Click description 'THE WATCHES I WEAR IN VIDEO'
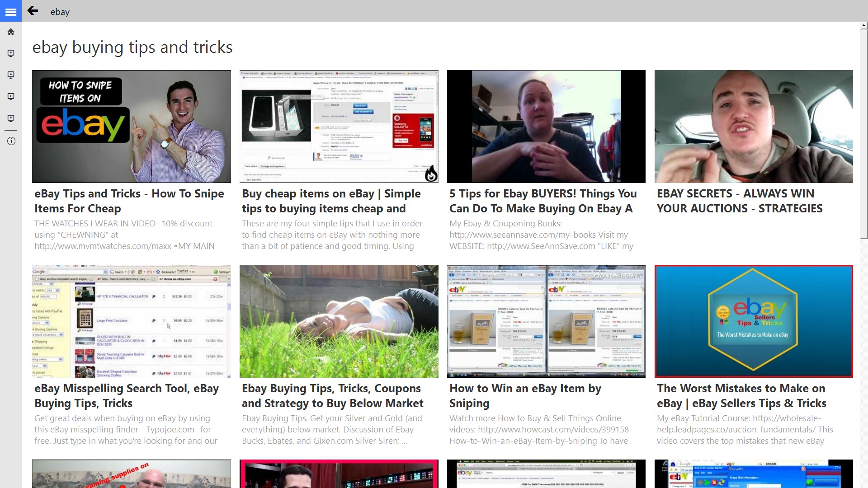The width and height of the screenshot is (868, 488). [x=124, y=235]
